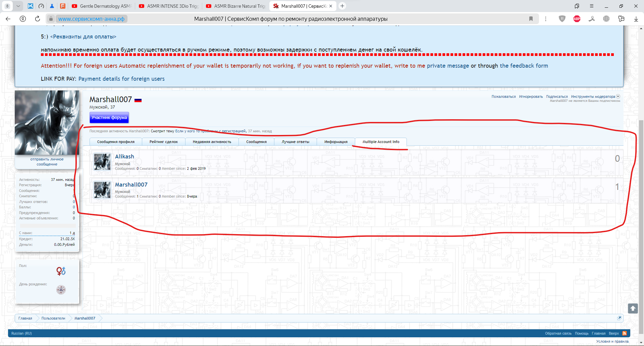Expand the tab list chevron
This screenshot has width=644, height=346.
pos(18,6)
